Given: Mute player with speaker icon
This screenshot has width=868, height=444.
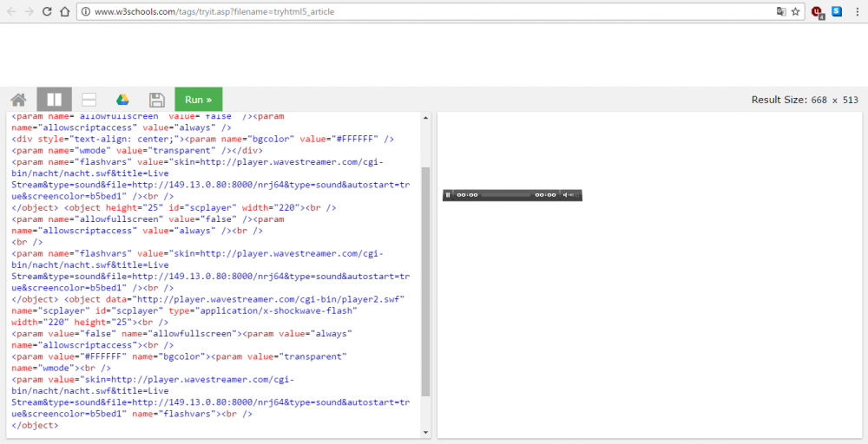Looking at the screenshot, I should tap(565, 195).
